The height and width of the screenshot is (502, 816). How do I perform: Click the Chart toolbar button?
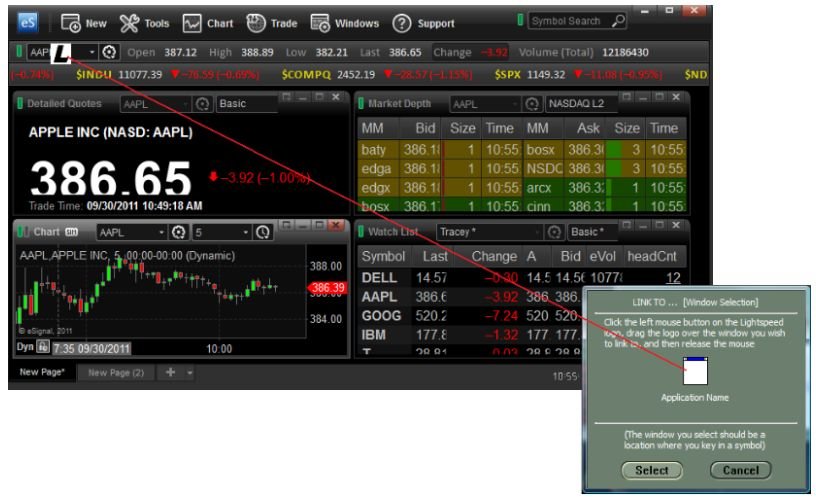tap(207, 23)
